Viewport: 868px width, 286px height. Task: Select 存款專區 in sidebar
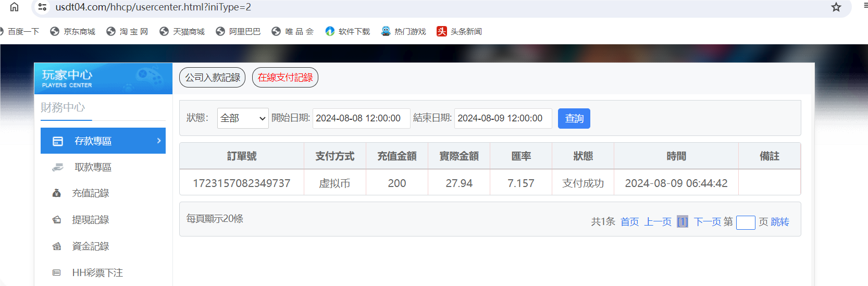(103, 141)
